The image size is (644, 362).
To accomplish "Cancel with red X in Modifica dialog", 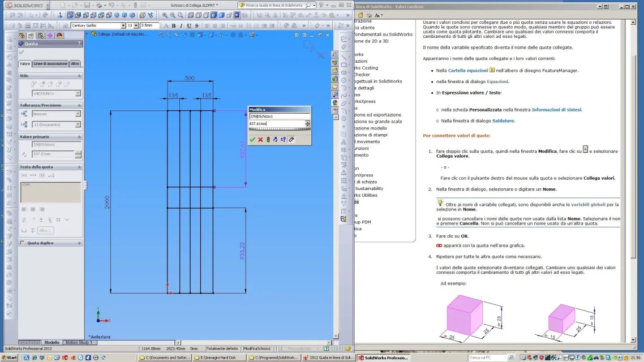I will point(260,140).
